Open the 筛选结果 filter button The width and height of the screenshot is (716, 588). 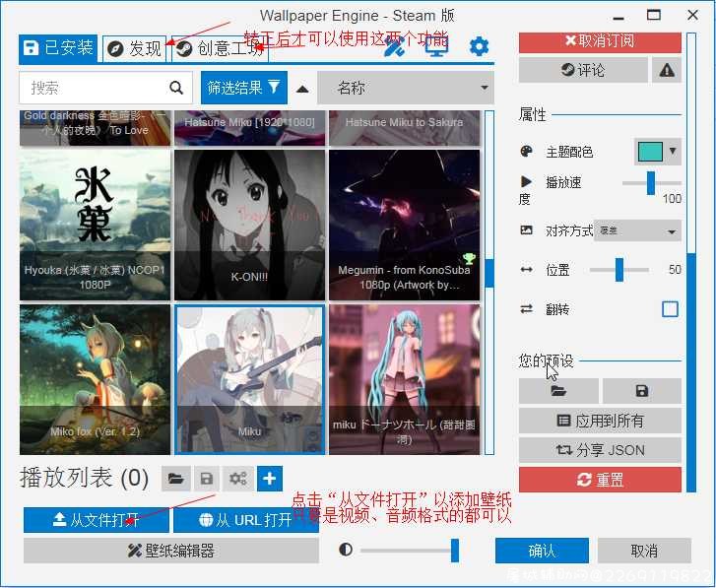244,88
